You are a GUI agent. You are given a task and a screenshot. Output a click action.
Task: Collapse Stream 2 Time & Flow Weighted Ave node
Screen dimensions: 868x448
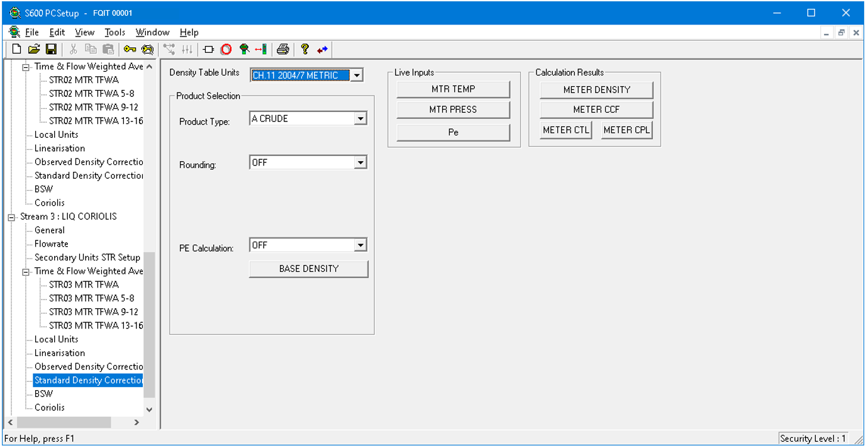26,67
